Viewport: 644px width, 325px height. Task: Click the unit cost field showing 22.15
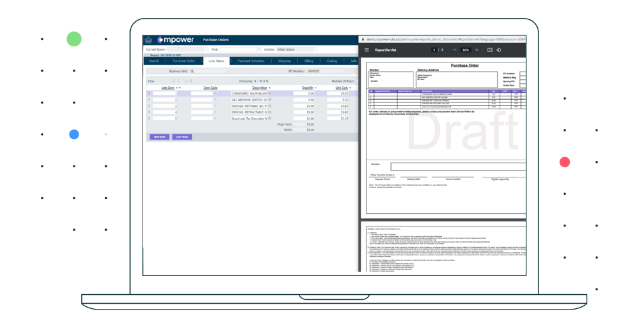[x=338, y=118]
